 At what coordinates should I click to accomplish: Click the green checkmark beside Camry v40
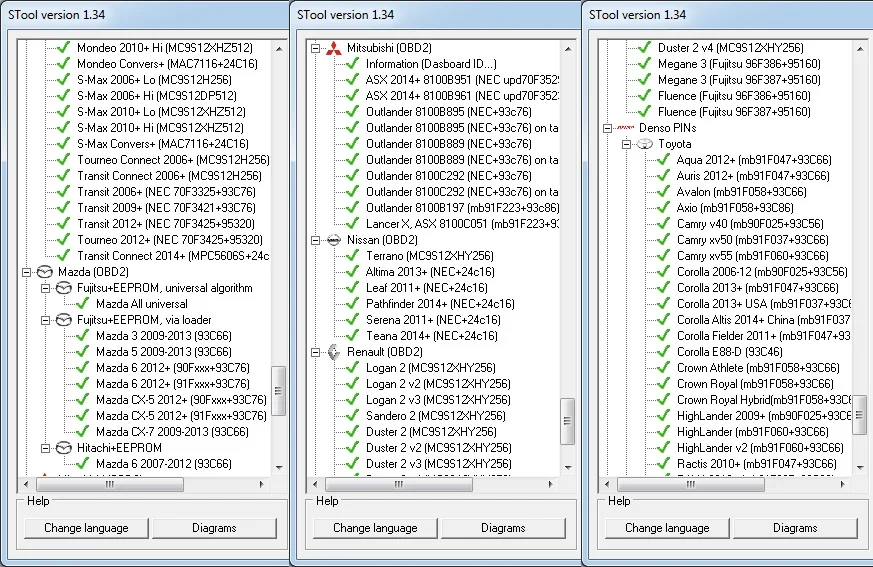663,224
